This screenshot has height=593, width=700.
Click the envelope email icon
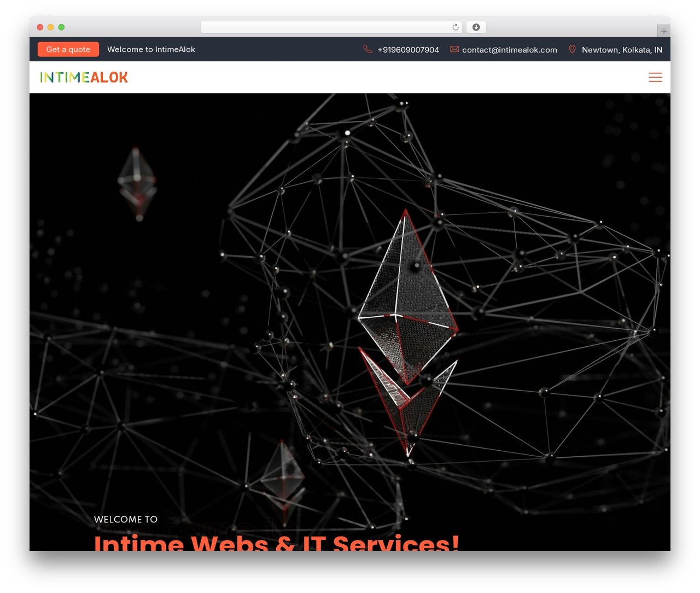[454, 49]
